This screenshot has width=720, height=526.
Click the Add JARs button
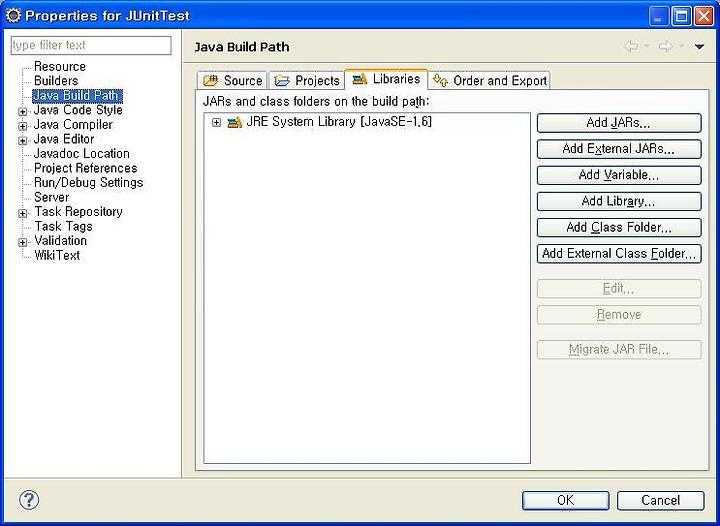619,123
